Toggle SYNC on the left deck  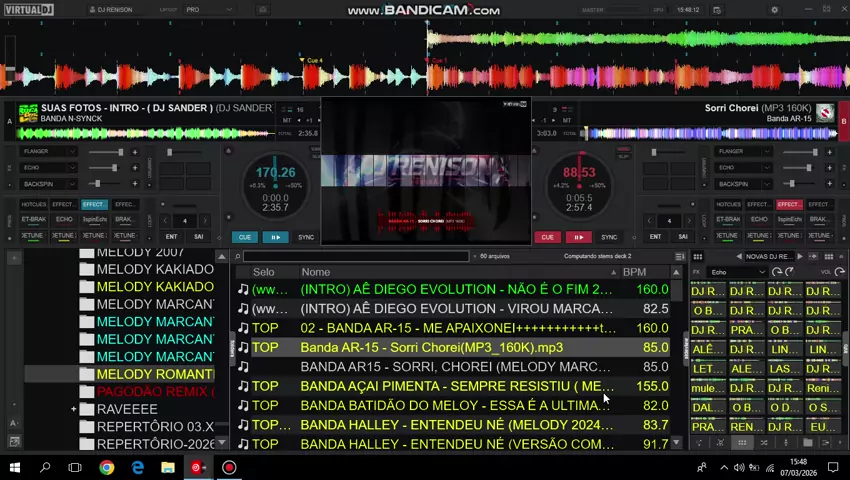(x=306, y=237)
